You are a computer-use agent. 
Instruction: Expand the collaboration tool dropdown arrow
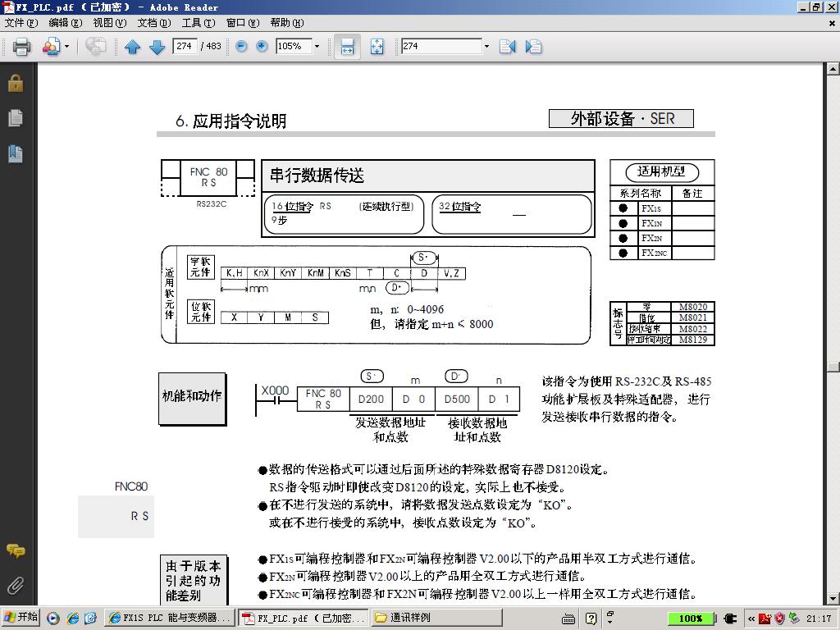(66, 47)
